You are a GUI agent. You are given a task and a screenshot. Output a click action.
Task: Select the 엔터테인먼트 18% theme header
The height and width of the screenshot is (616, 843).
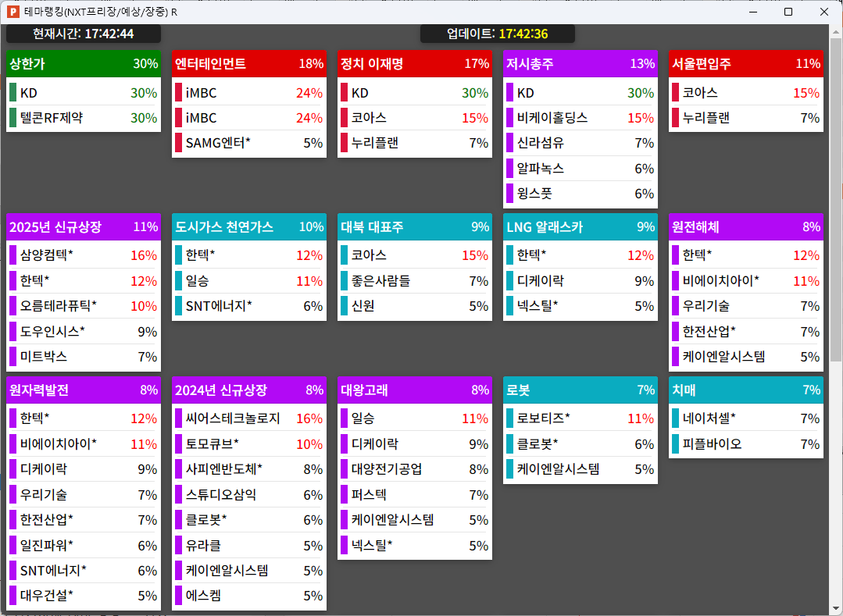[249, 64]
